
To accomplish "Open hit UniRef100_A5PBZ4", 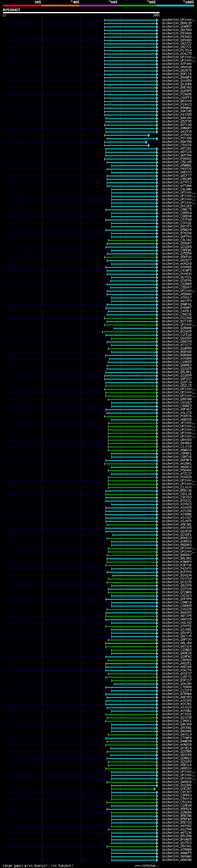I will coord(177,809).
